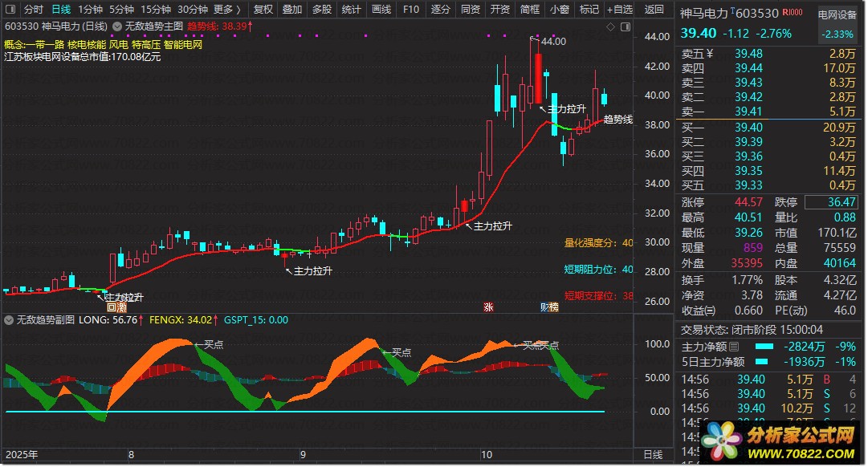Click the 买五 price 39.33
This screenshot has width=868, height=467.
point(748,185)
